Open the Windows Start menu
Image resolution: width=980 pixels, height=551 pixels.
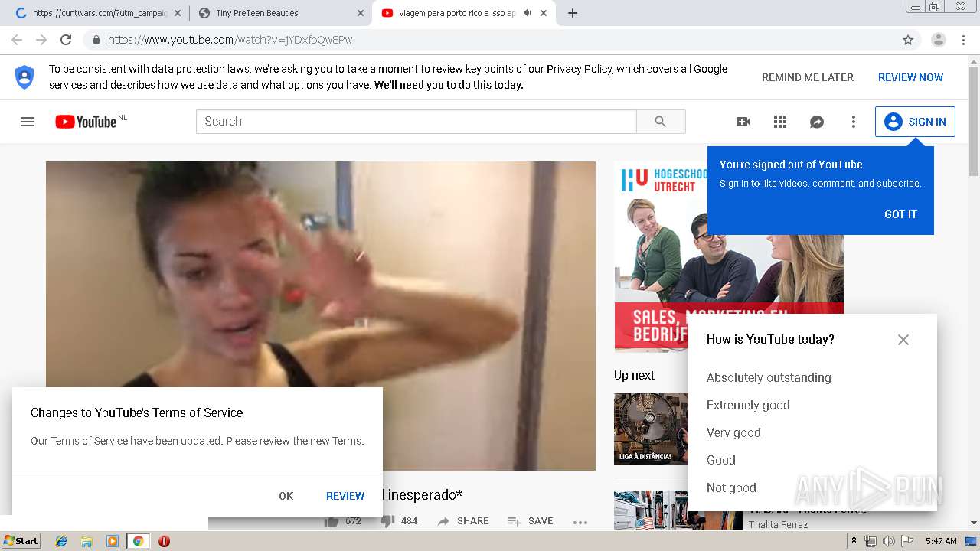(x=21, y=540)
